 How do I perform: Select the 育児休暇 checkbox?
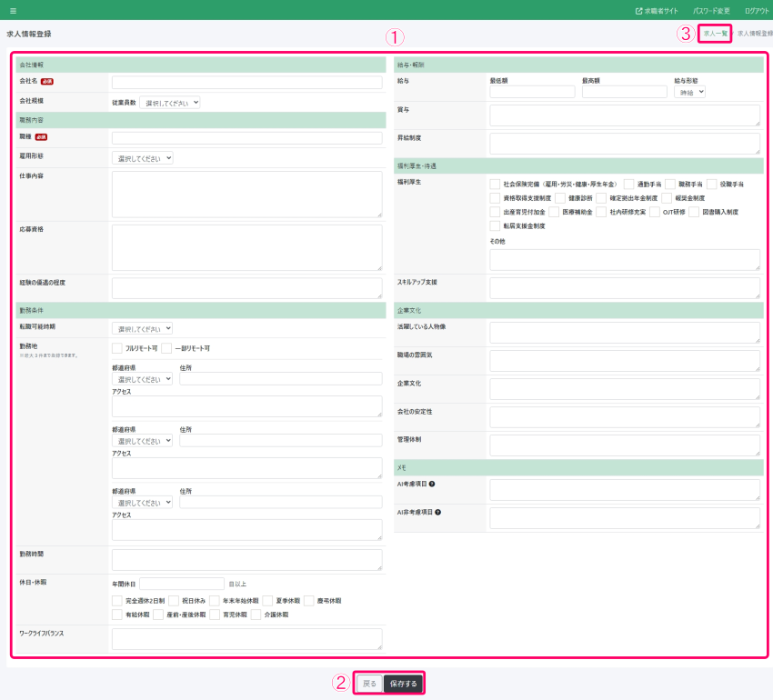pos(215,615)
